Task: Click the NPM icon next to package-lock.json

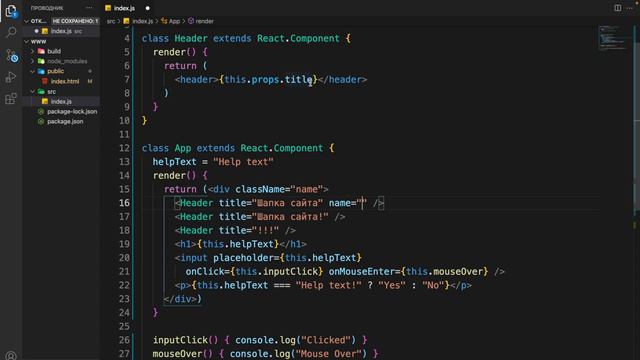Action: coord(41,111)
